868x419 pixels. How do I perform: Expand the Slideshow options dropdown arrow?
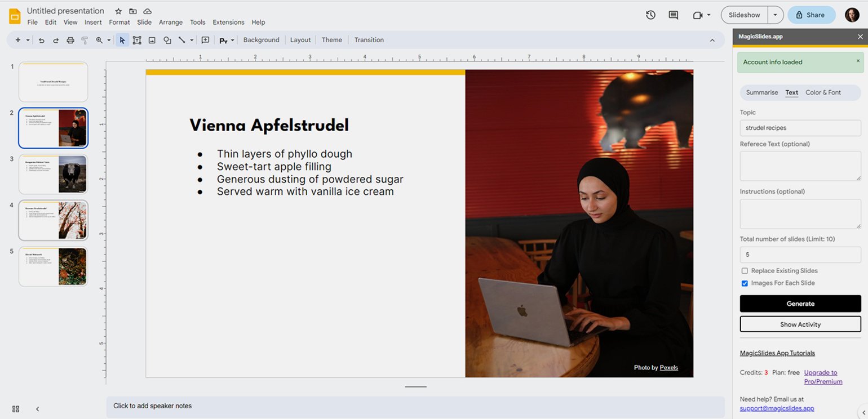click(x=776, y=15)
